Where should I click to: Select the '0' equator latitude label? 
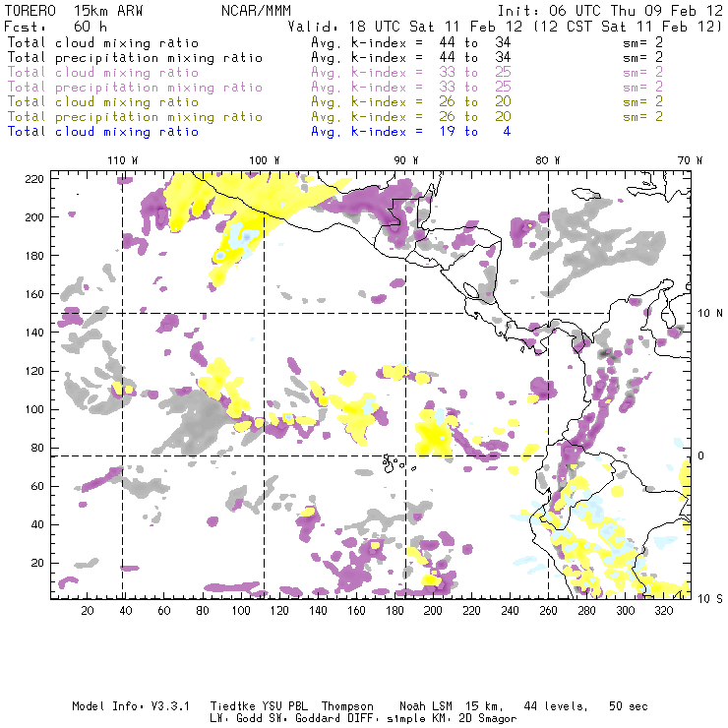pyautogui.click(x=701, y=455)
